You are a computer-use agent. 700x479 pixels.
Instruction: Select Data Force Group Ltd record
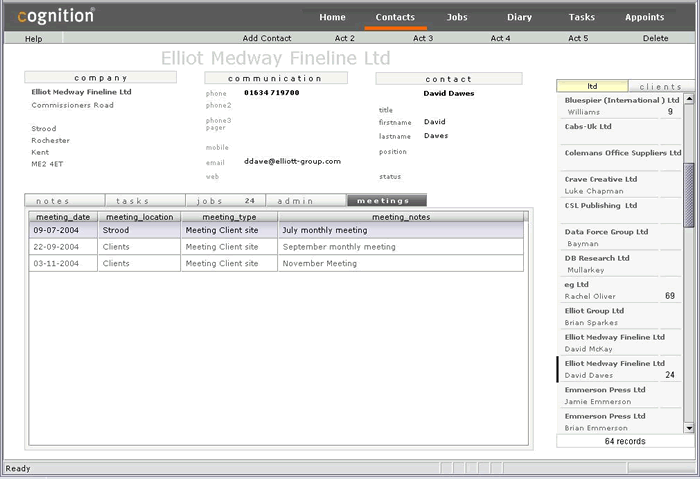pos(621,238)
